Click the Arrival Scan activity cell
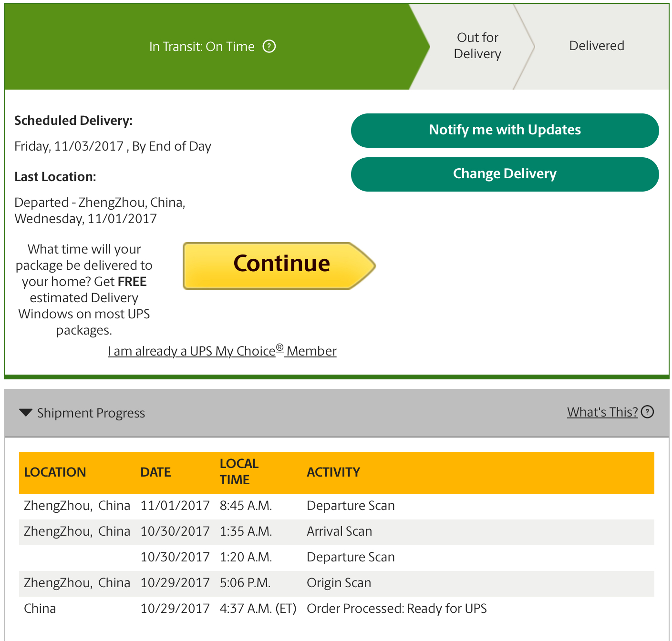Screen dimensions: 672x641 click(339, 531)
